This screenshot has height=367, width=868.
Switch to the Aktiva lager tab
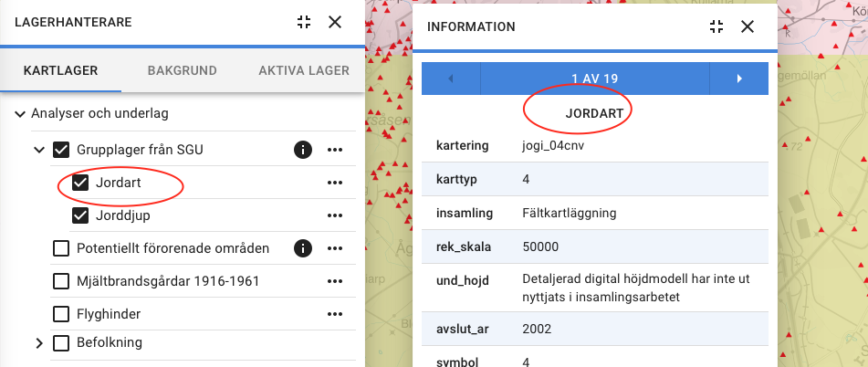[x=304, y=71]
